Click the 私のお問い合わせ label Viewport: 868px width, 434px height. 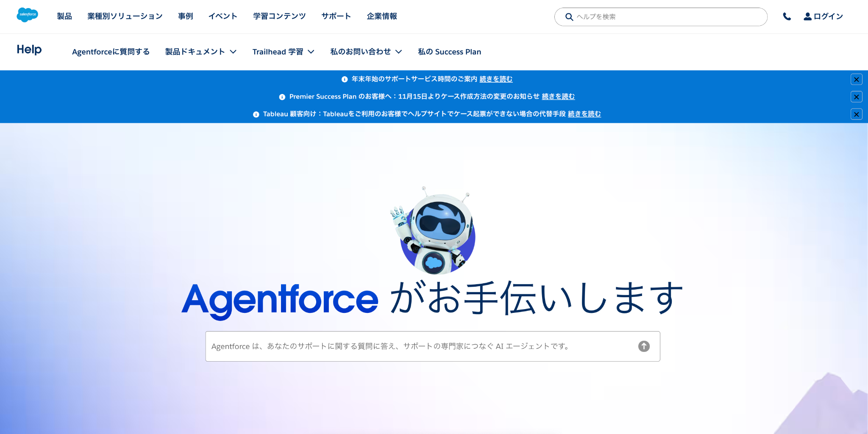pos(361,52)
